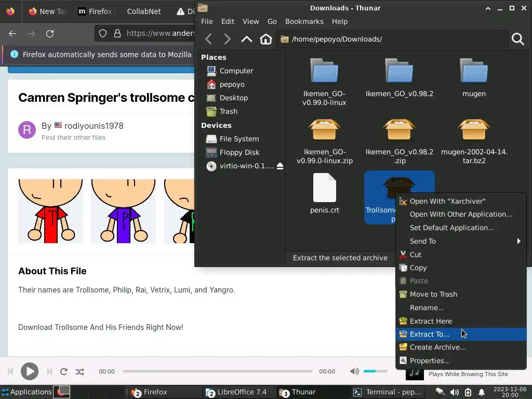Image resolution: width=532 pixels, height=399 pixels.
Task: Toggle repeat in music player
Action: [x=64, y=371]
